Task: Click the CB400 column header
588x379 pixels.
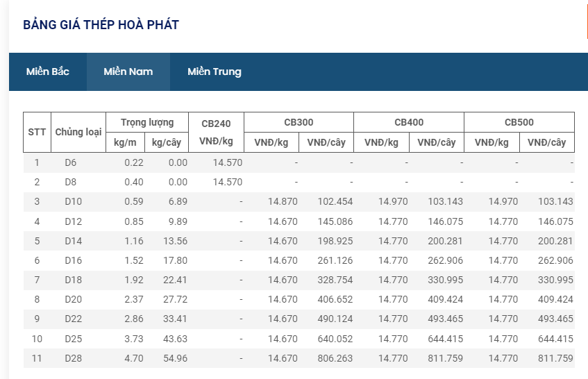Action: [409, 122]
